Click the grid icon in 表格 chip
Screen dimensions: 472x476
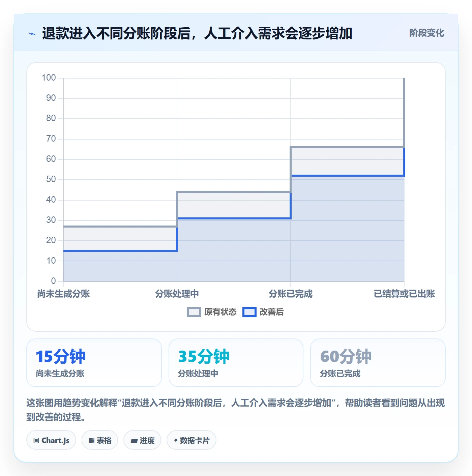click(91, 441)
